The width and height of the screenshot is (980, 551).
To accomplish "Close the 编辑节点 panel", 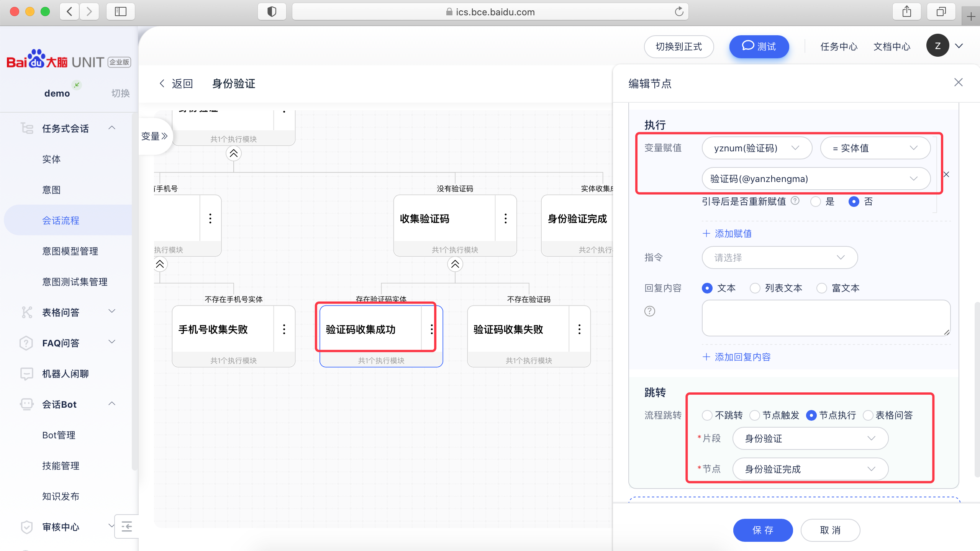I will click(x=958, y=82).
